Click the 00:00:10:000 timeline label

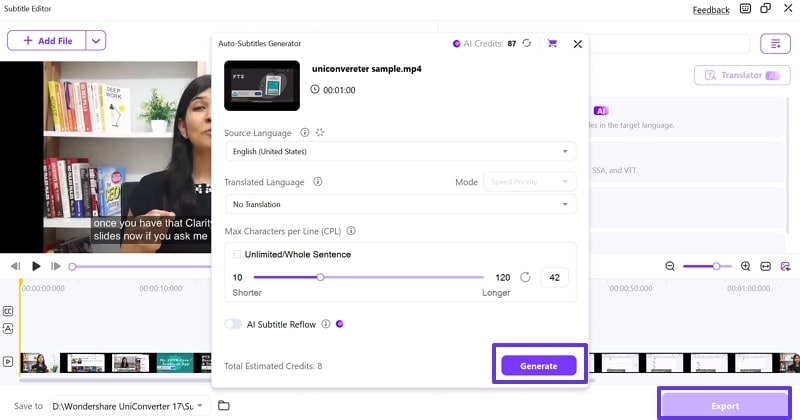pyautogui.click(x=161, y=288)
